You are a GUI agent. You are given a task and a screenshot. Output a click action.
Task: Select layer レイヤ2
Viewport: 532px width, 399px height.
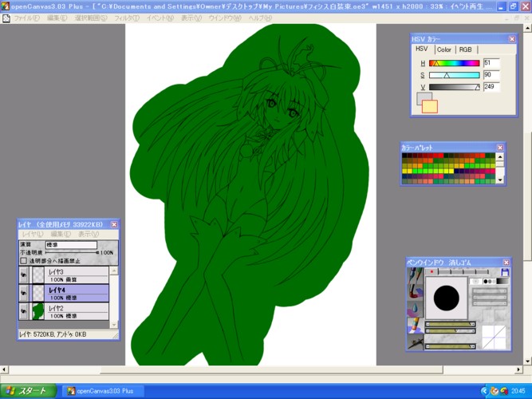pos(64,311)
